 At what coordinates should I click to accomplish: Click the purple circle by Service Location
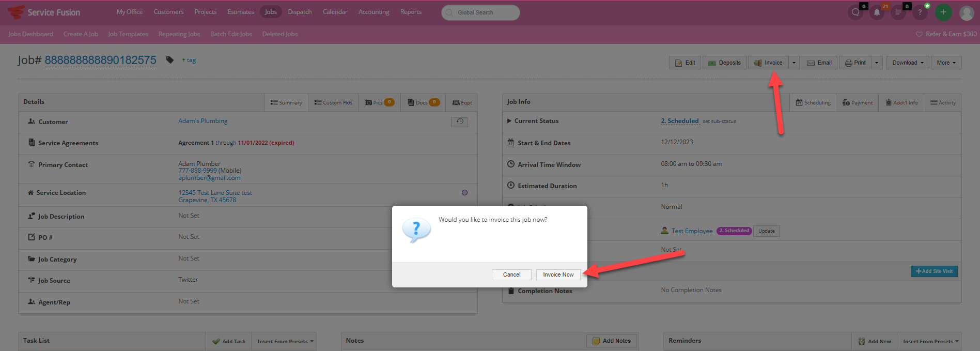click(464, 192)
